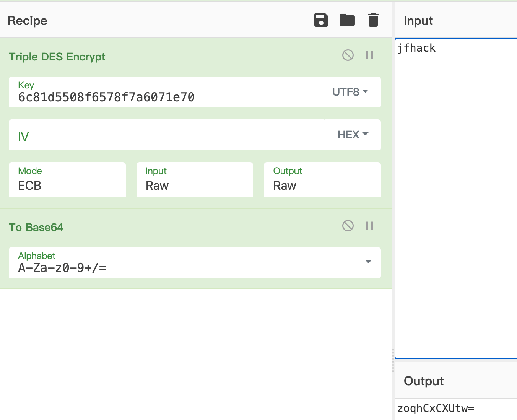517x420 pixels.
Task: Open the load recipe folder icon
Action: 347,20
